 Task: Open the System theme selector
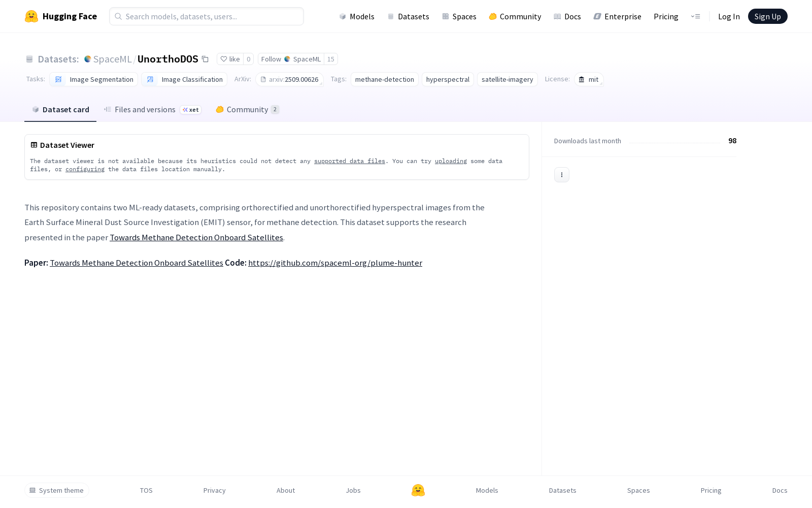pos(57,490)
